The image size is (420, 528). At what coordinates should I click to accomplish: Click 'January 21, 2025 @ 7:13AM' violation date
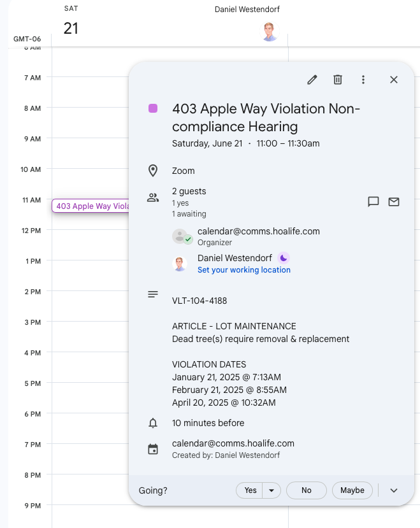coord(226,377)
